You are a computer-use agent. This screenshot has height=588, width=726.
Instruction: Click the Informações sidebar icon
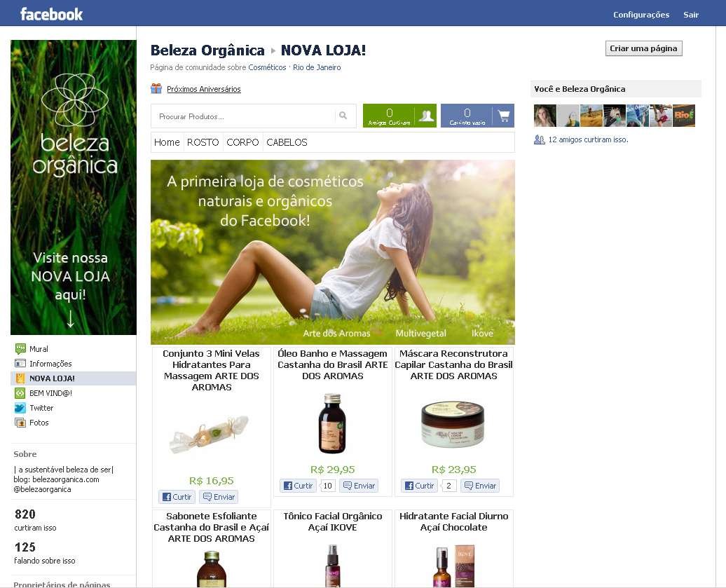[x=20, y=364]
